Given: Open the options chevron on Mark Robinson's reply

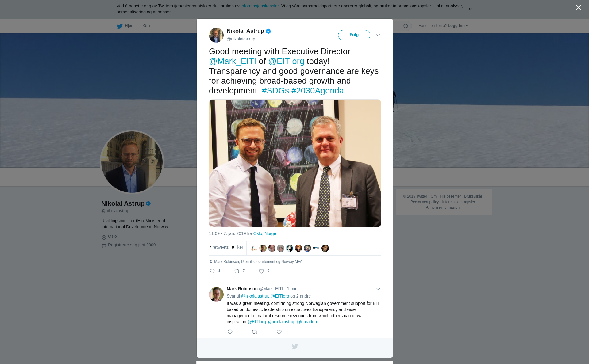Looking at the screenshot, I should click(378, 289).
